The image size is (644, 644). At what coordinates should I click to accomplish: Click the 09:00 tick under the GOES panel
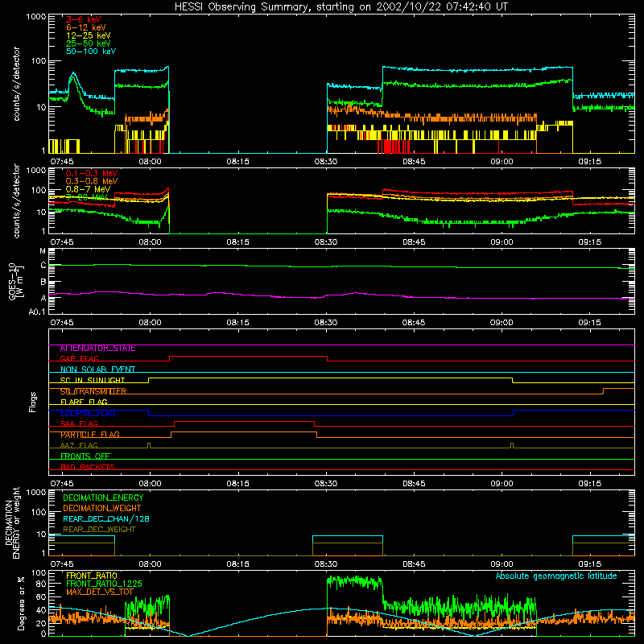pos(502,323)
